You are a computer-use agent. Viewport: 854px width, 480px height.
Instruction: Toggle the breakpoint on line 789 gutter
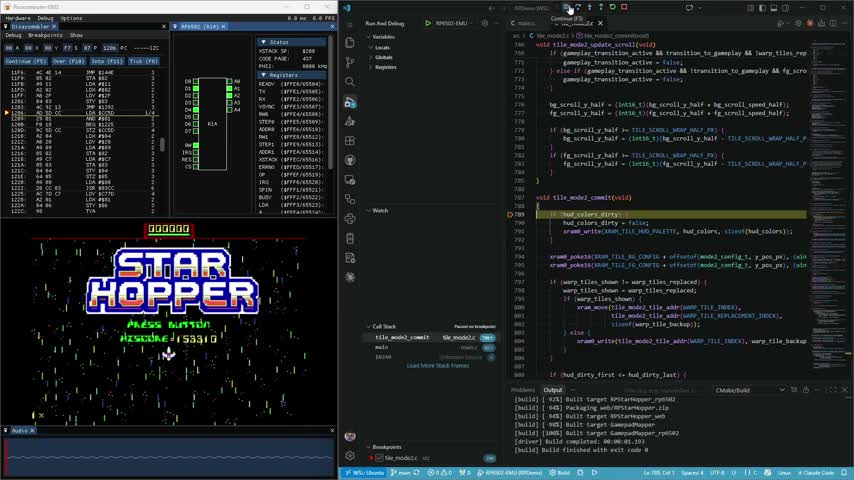510,215
